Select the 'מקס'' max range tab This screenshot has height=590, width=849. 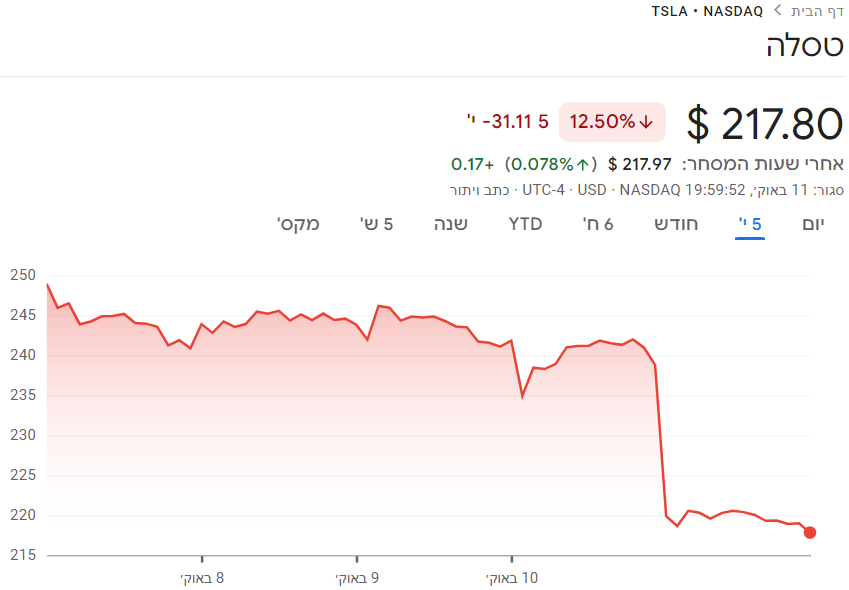coord(298,223)
